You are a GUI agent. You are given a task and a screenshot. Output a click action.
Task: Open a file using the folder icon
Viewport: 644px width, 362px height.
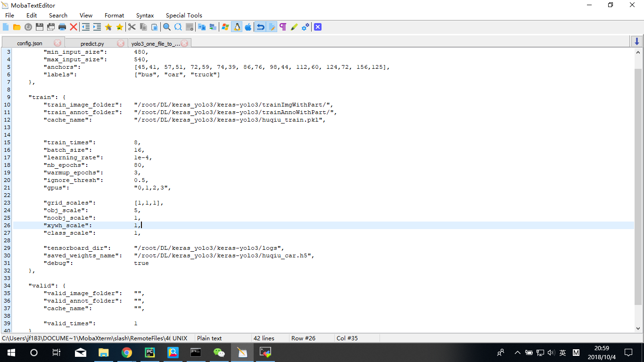17,27
